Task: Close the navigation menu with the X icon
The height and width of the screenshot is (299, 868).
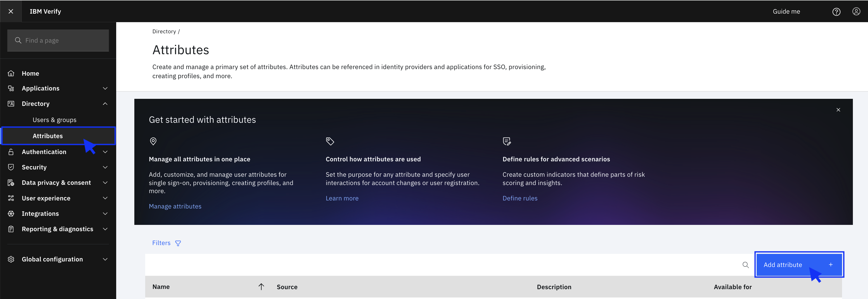Action: click(x=11, y=11)
